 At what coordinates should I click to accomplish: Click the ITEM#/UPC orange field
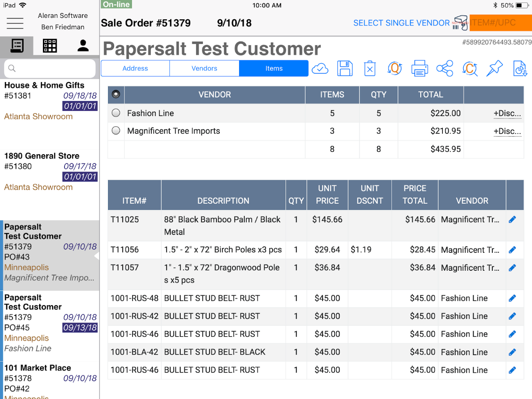500,23
